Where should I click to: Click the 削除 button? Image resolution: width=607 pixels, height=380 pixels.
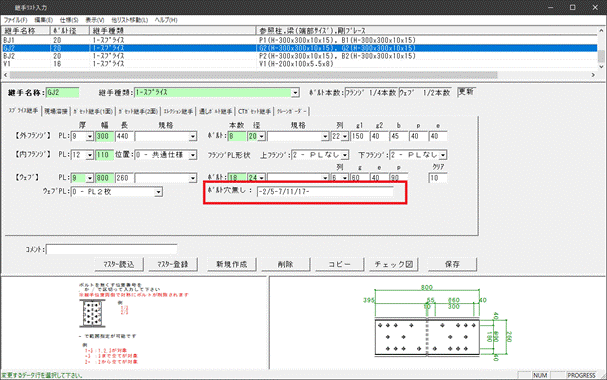pos(286,264)
